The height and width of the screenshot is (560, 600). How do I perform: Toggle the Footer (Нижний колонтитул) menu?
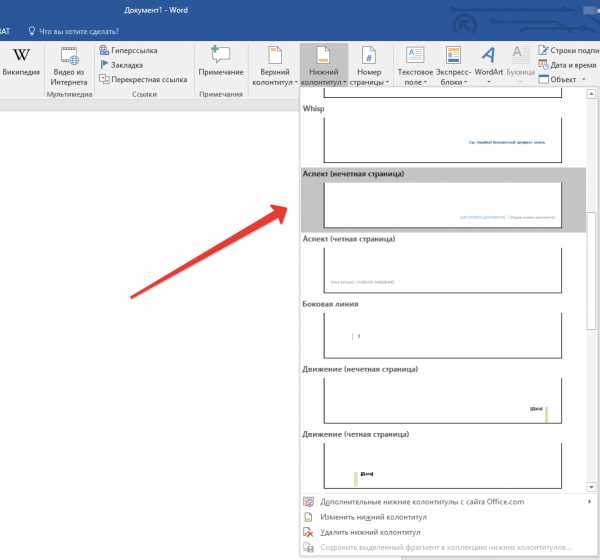click(x=324, y=66)
